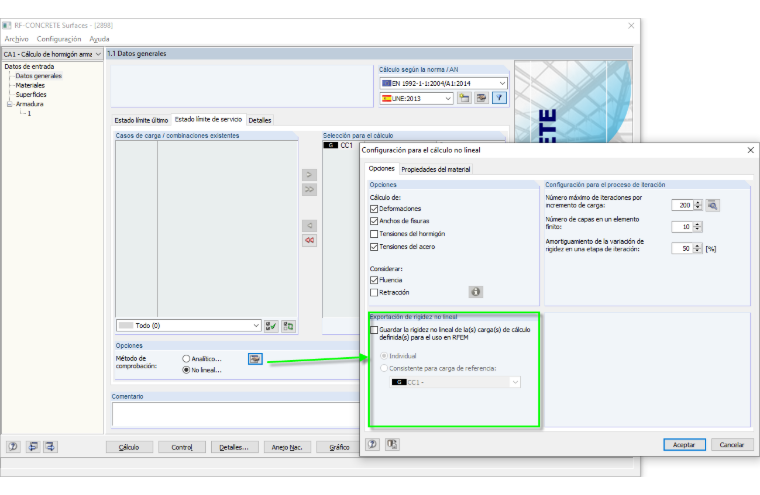This screenshot has width=760, height=495.
Task: Switch to Detalles tab
Action: pyautogui.click(x=260, y=120)
